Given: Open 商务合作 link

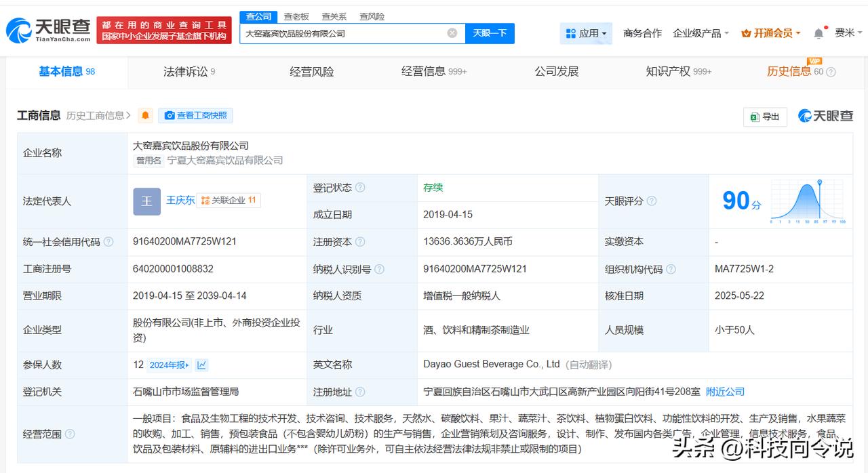Looking at the screenshot, I should tap(642, 33).
